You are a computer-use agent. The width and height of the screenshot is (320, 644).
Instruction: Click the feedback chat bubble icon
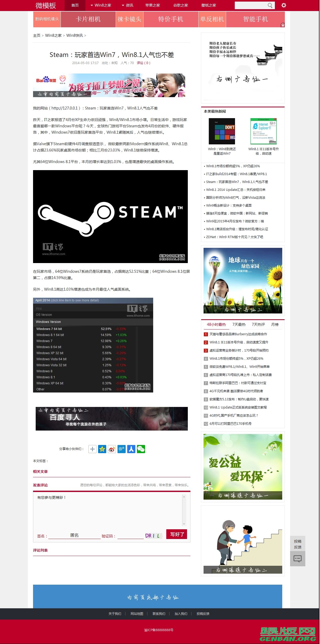(297, 558)
